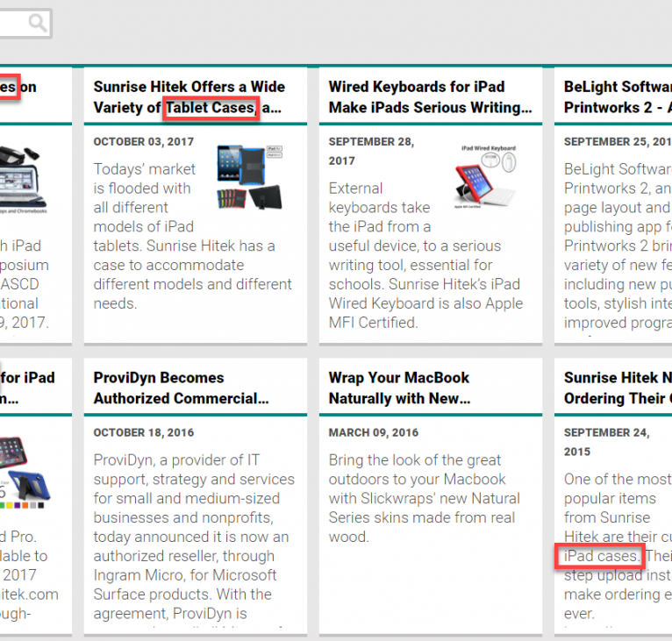Click the Slickwraps Natural Series summary text

[x=425, y=498]
